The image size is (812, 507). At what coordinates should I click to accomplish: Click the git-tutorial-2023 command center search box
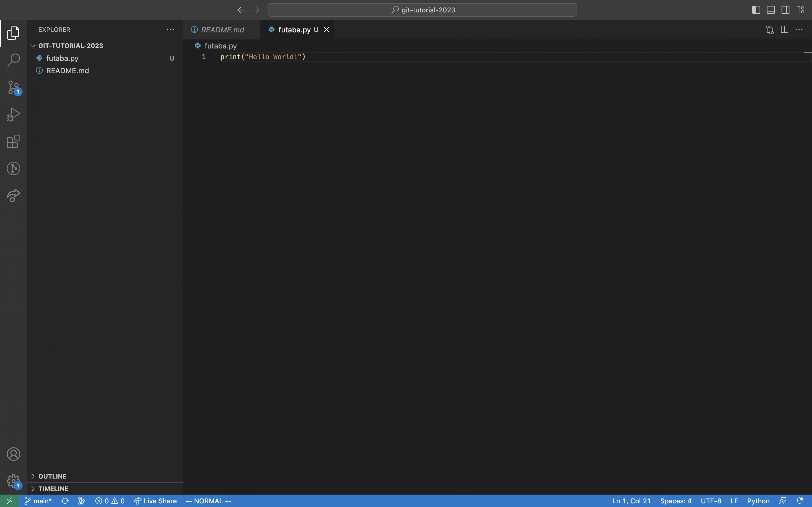pos(422,10)
